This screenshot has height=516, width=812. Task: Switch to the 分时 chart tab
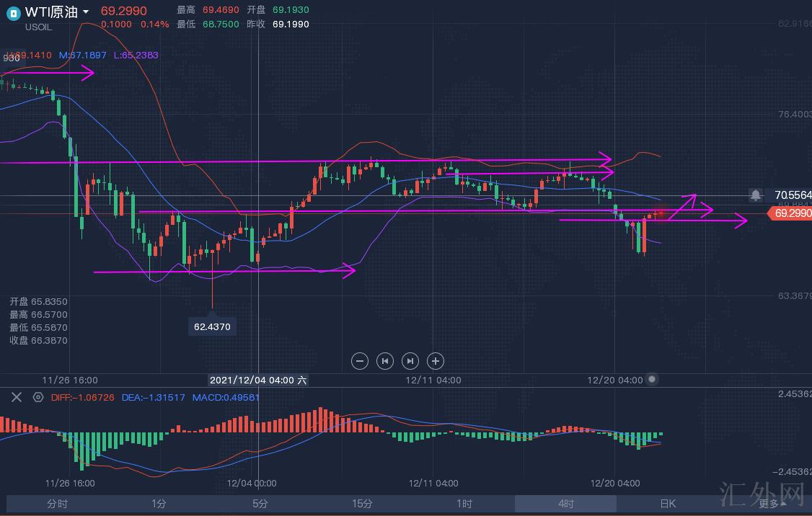tap(57, 504)
